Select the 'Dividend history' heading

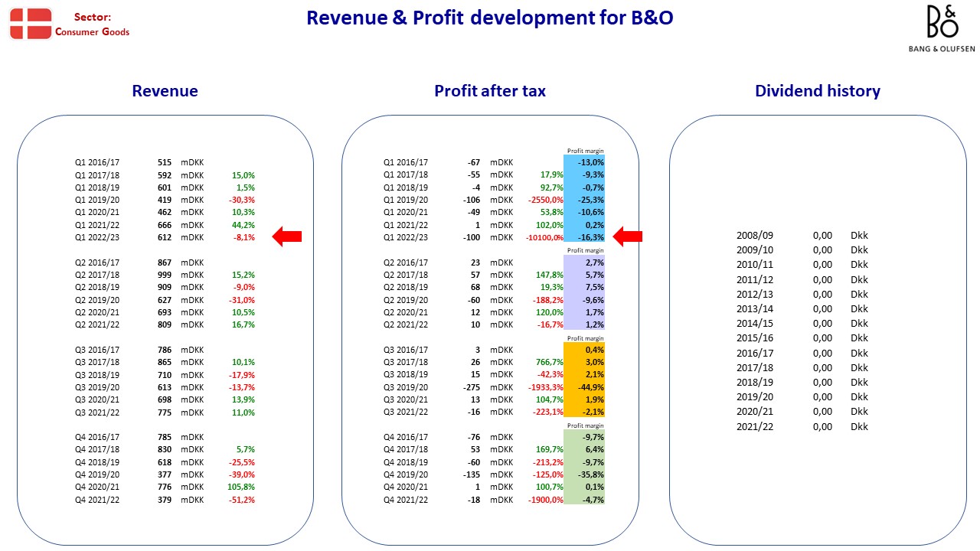point(818,91)
